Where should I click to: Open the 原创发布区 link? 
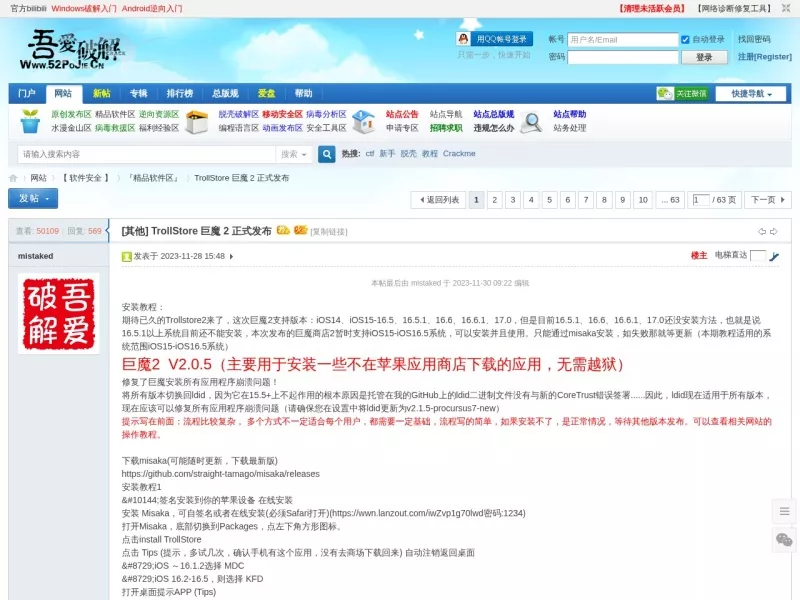point(71,114)
